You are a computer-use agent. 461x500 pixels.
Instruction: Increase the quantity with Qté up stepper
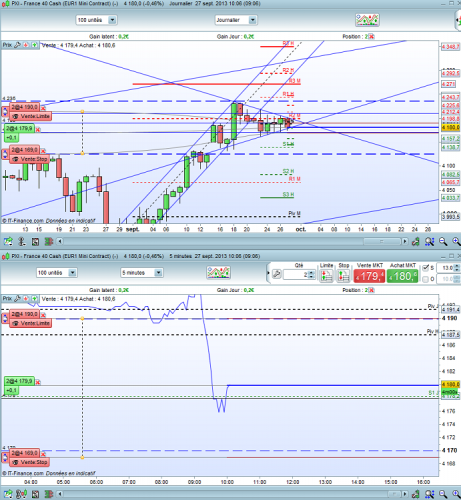(x=311, y=272)
